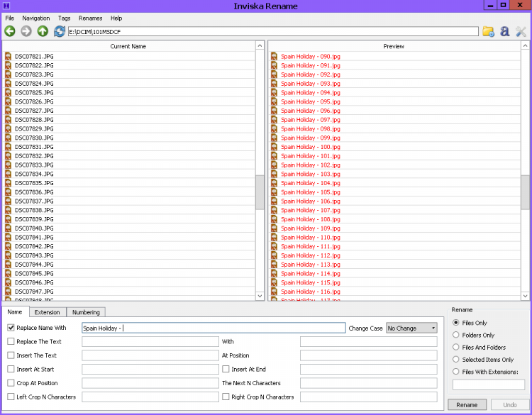
Task: Click file icon beside Spain Holiday - 105.jpg
Action: (x=274, y=192)
